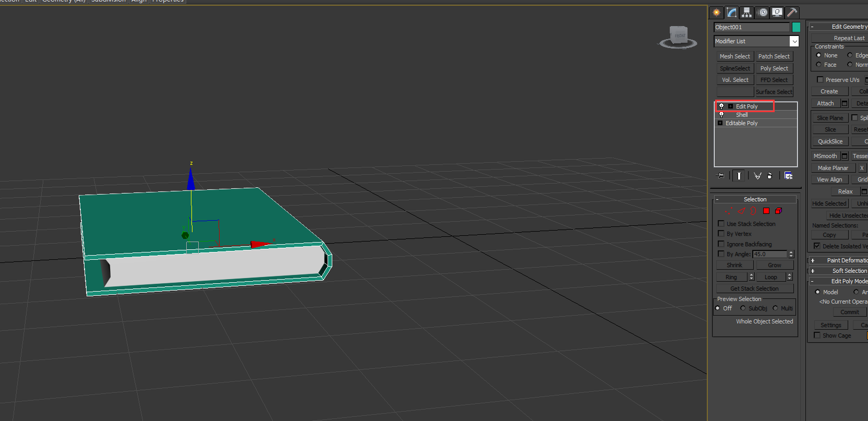Click Vol. Select modifier button
Screen dimensions: 868x421
pos(735,80)
